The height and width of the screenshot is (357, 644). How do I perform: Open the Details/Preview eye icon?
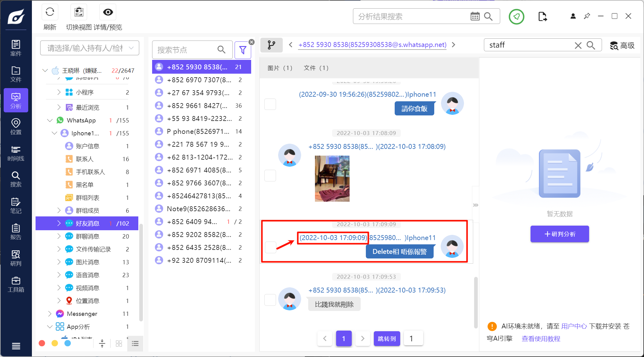pos(108,12)
